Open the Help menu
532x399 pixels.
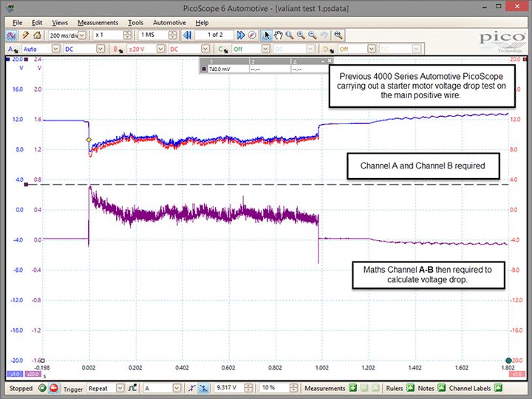point(202,23)
